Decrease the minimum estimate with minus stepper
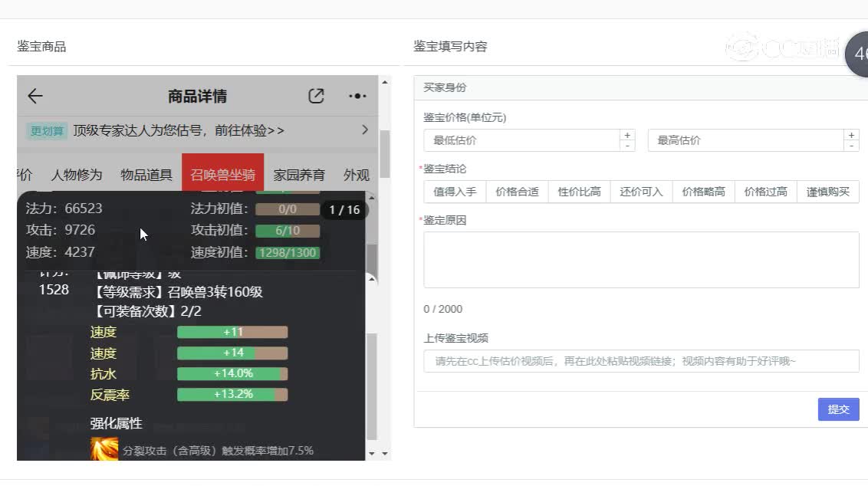 coord(627,146)
